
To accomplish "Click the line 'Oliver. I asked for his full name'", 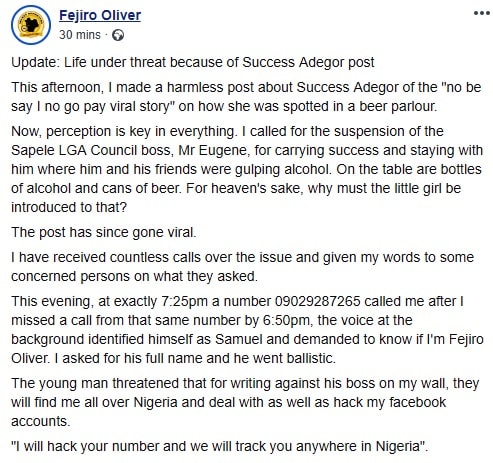I will [x=173, y=358].
